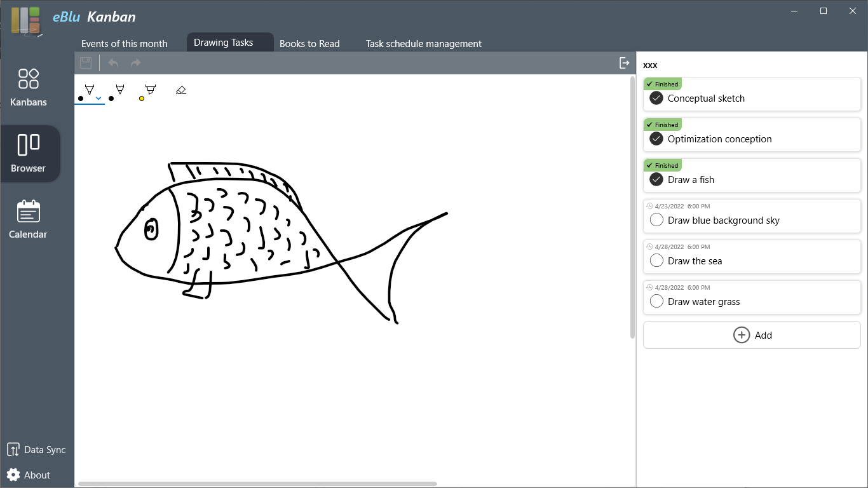Select the second black pen tool

click(x=120, y=90)
